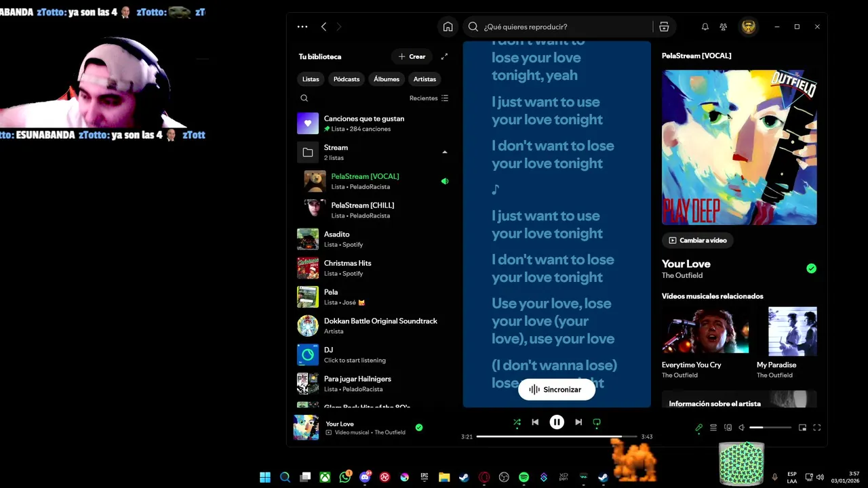Screen dimensions: 868x488
Task: Open File Explorer in taskbar
Action: tap(444, 477)
